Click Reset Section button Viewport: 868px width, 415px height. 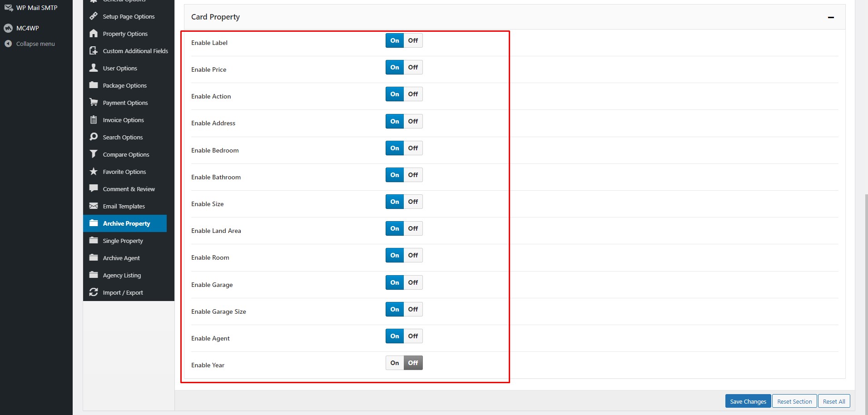794,401
